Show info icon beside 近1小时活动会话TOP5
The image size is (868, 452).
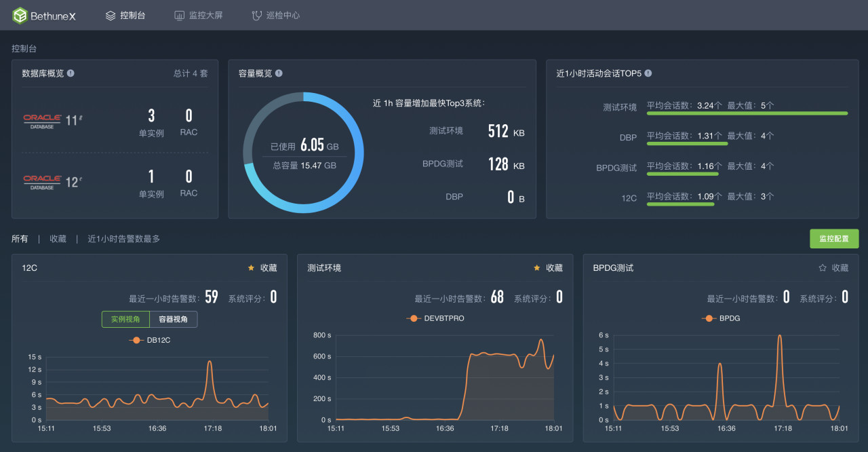pos(648,73)
